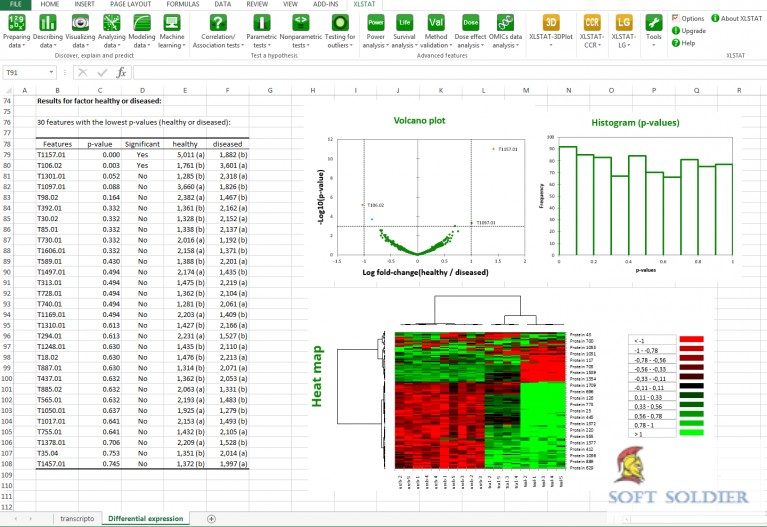Open the Visualizing data icon
Image resolution: width=767 pixels, height=527 pixels.
(80, 23)
